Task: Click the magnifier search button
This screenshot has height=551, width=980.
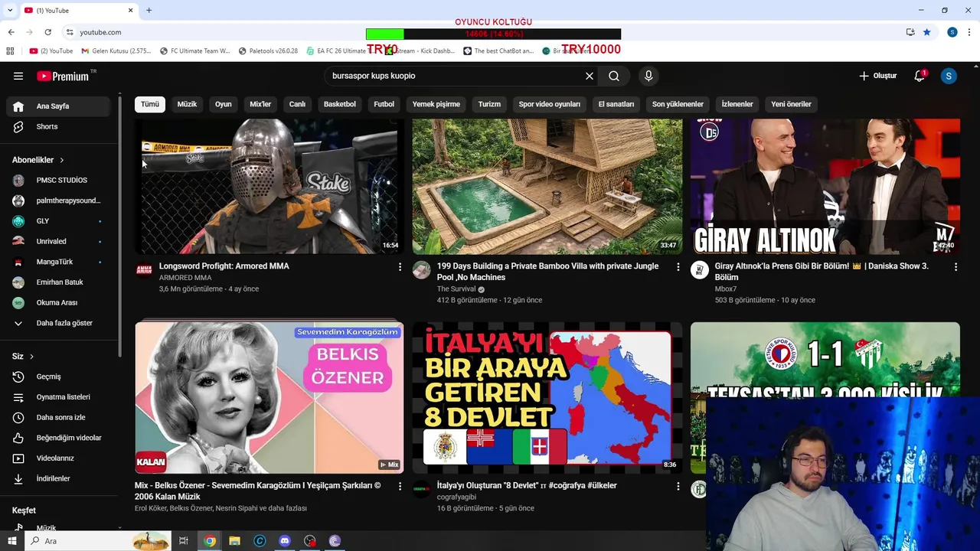Action: [x=614, y=76]
